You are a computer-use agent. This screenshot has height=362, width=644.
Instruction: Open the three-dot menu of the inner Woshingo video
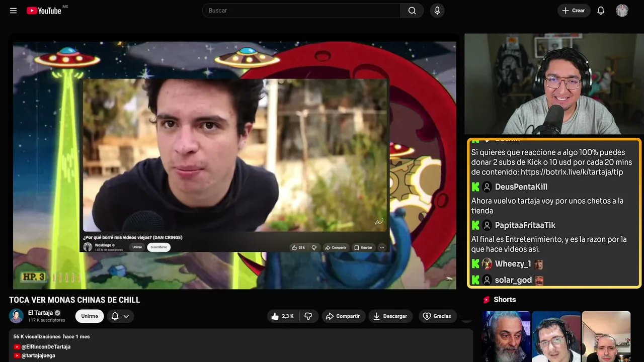coord(382,247)
